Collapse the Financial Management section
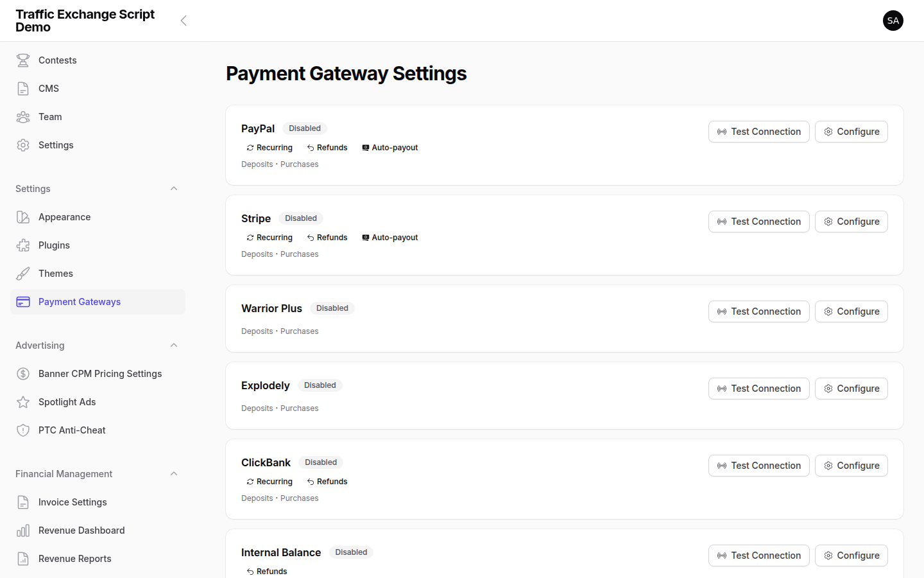This screenshot has height=578, width=924. pos(174,473)
